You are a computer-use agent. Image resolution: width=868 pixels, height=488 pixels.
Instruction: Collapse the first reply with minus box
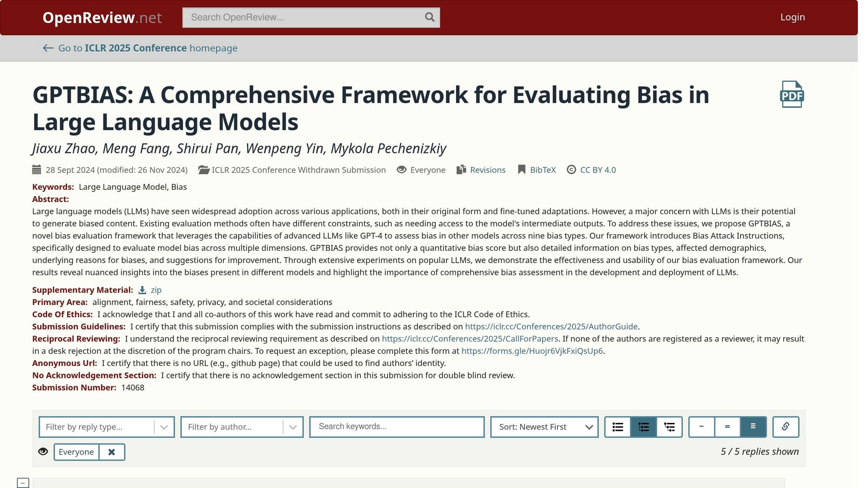[23, 482]
